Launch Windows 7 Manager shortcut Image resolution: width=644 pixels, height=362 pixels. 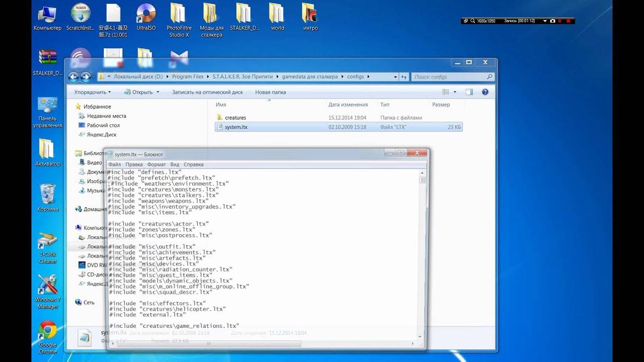click(48, 293)
